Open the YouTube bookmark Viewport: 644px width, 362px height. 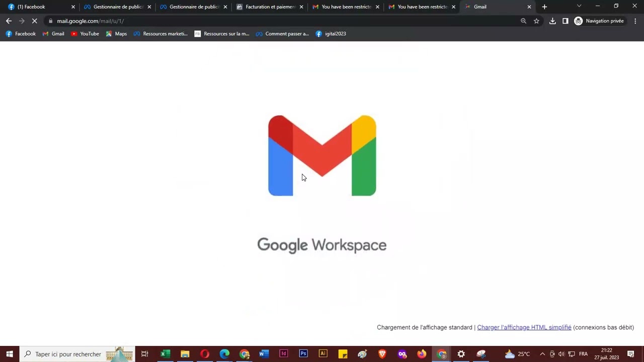(x=85, y=34)
